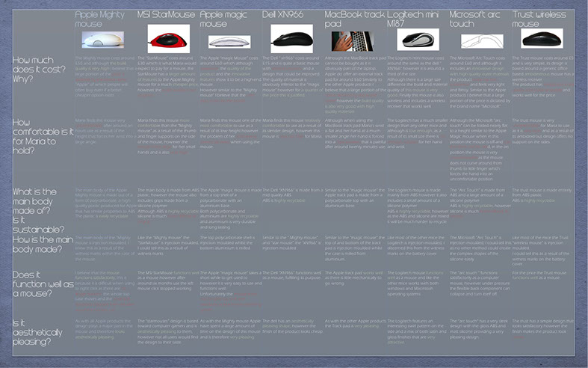Viewport: 588px width, 368px height.
Task: Click the 'Microsoft arc touch' column heading
Action: 478,19
